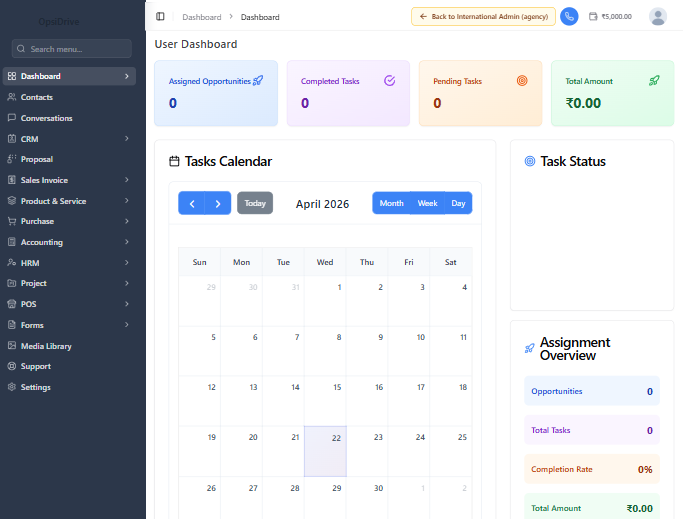Screen dimensions: 683x519
Task: Click the rocket icon on Assigned Opportunities card
Action: pyautogui.click(x=258, y=81)
